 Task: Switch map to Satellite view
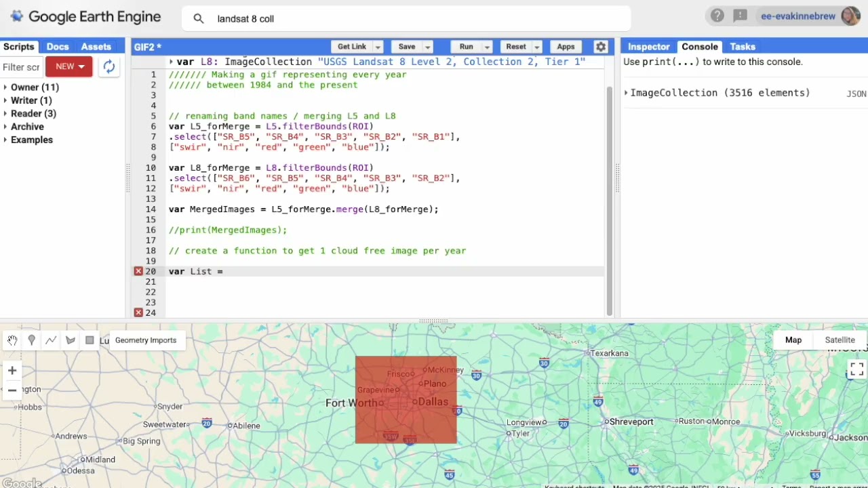(840, 340)
